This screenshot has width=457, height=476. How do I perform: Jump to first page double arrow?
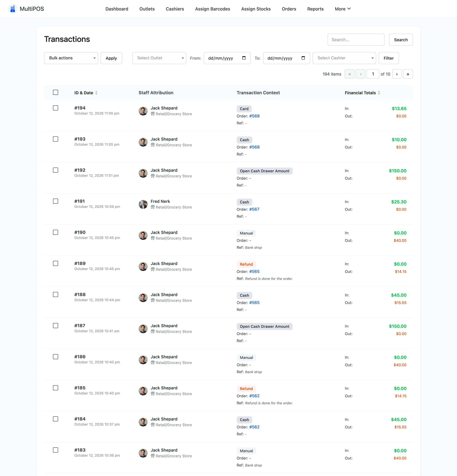point(349,74)
